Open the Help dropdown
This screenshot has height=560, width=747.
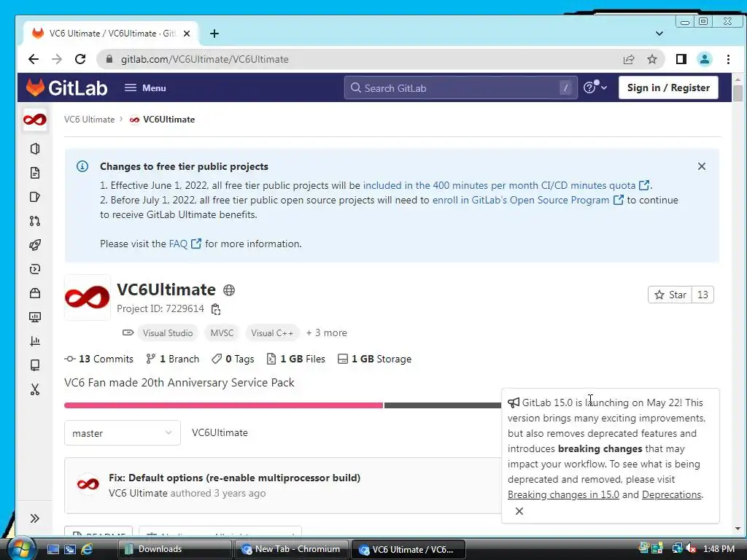[x=595, y=87]
